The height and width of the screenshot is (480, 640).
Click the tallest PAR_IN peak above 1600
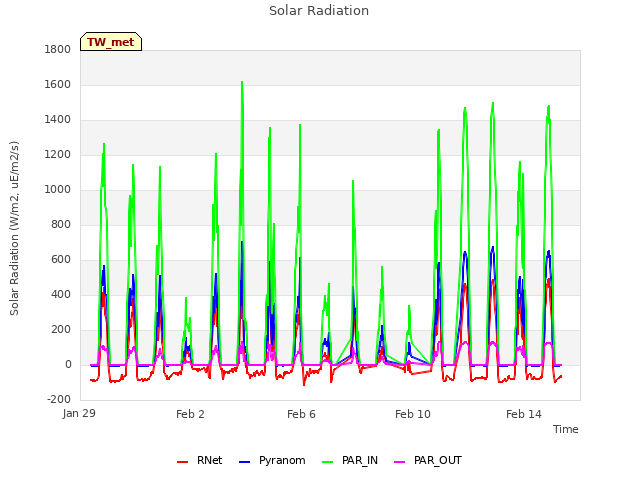tap(242, 82)
